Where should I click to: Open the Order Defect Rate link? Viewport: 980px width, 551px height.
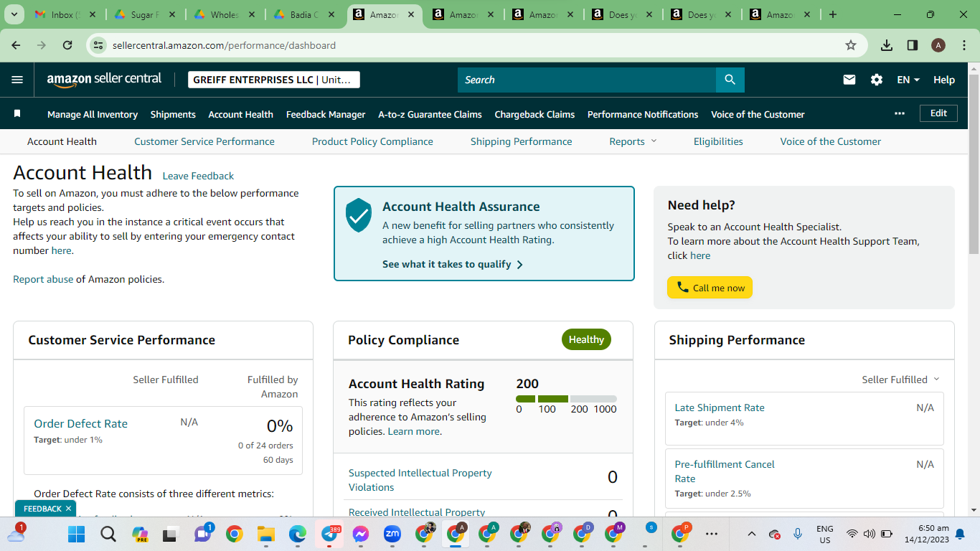pos(80,423)
